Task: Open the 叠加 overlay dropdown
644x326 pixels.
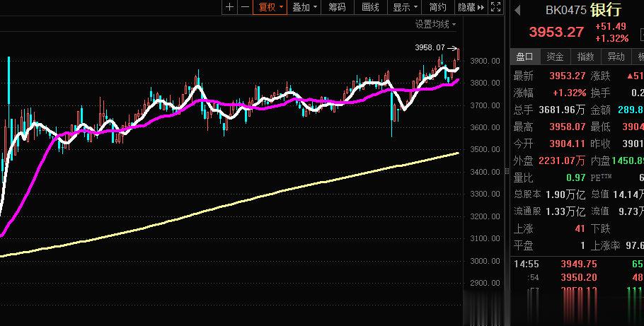Action: point(304,7)
